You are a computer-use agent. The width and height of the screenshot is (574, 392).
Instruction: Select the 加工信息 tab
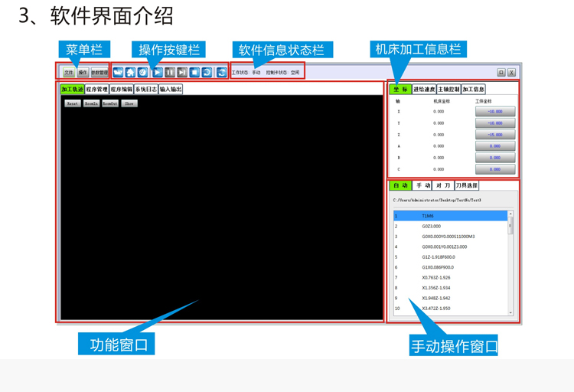click(x=473, y=89)
